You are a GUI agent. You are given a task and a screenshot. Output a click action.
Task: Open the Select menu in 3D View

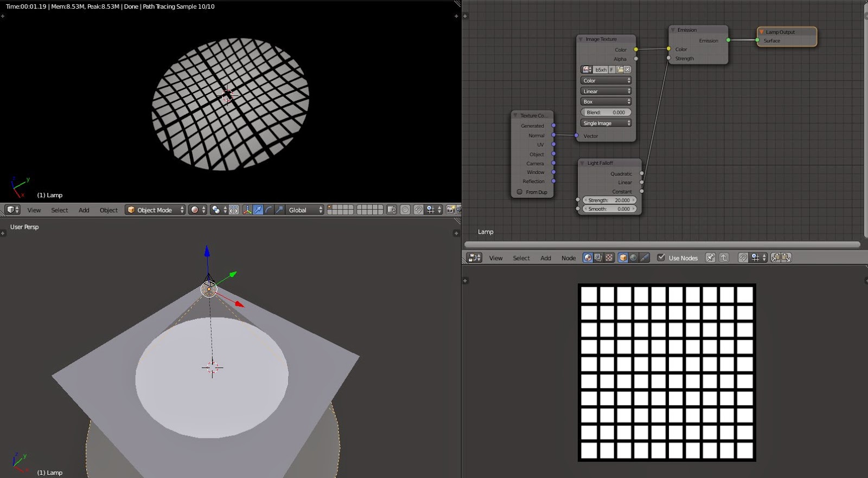(60, 210)
